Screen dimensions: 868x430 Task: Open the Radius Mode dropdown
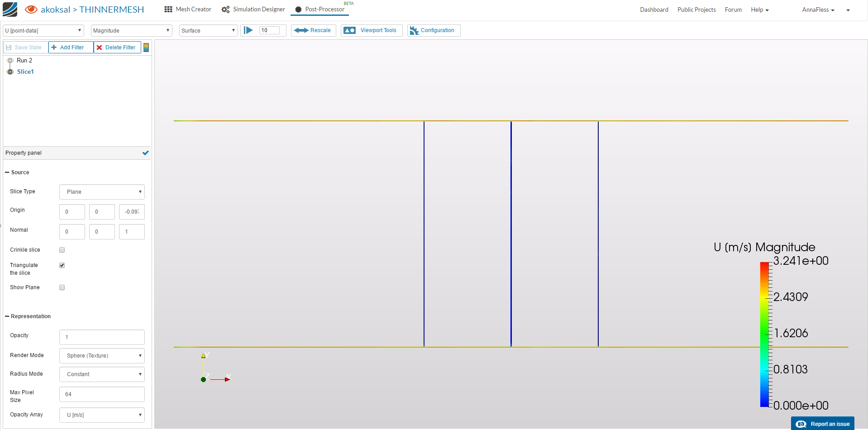[x=102, y=374]
